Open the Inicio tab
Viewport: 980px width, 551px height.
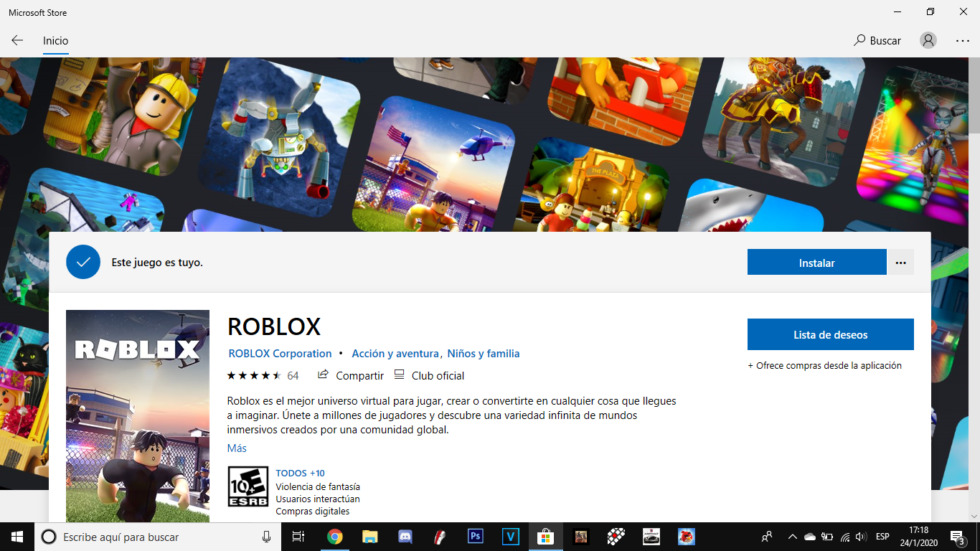point(55,41)
